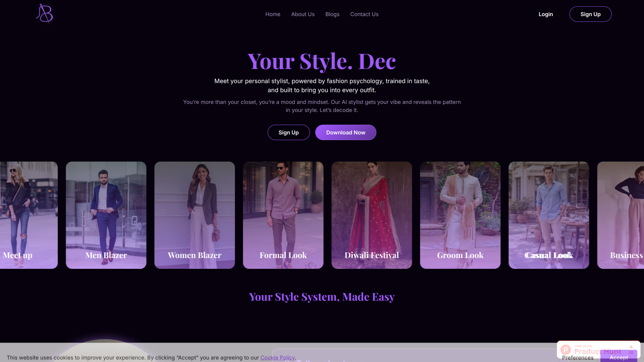This screenshot has height=362, width=644.
Task: Click the Login button
Action: pos(545,14)
